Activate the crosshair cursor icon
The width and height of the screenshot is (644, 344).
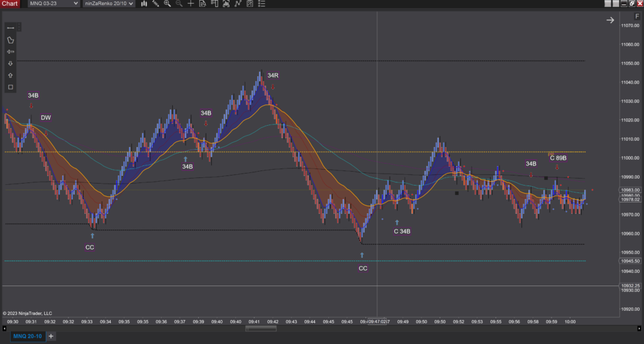[x=191, y=4]
